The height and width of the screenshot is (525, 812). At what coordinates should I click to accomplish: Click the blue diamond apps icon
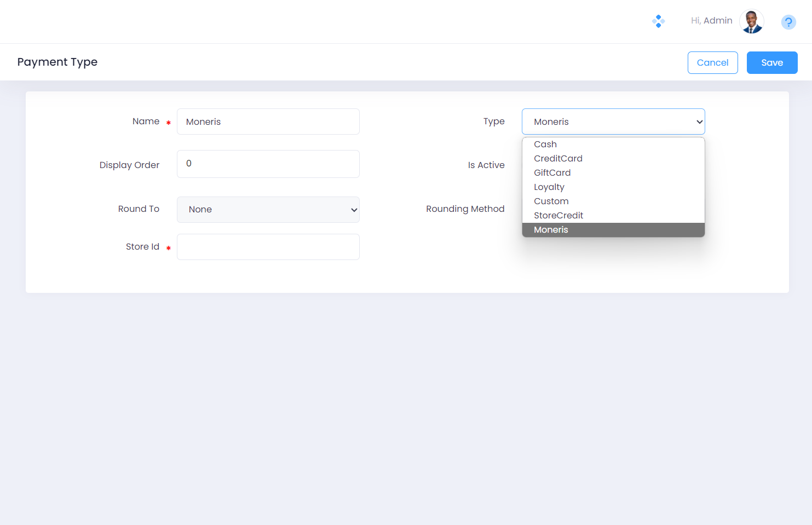click(x=658, y=21)
